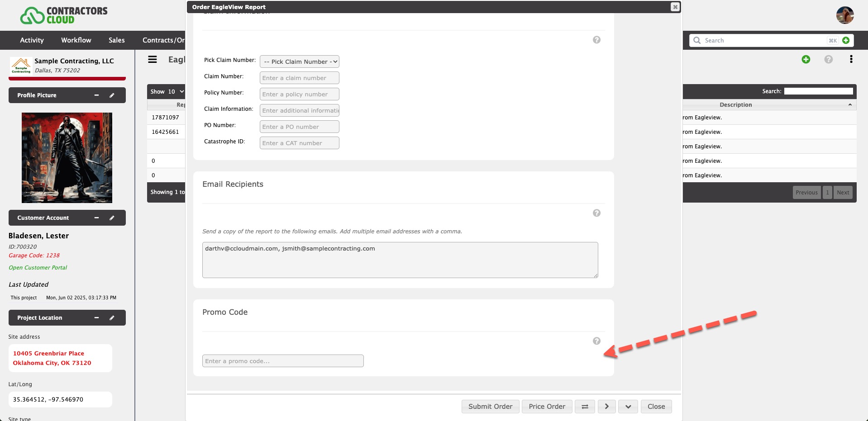Click the Close button in dialog footer
Screen dimensions: 868x421
pyautogui.click(x=656, y=407)
